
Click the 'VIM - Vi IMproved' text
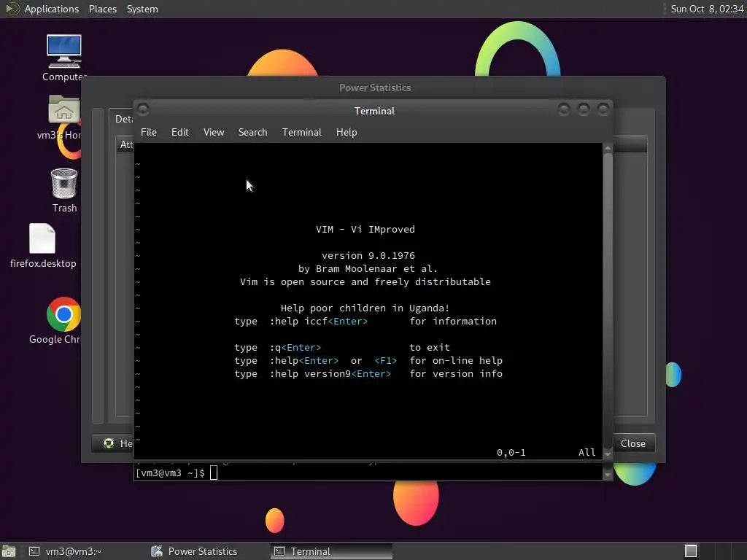tap(365, 230)
